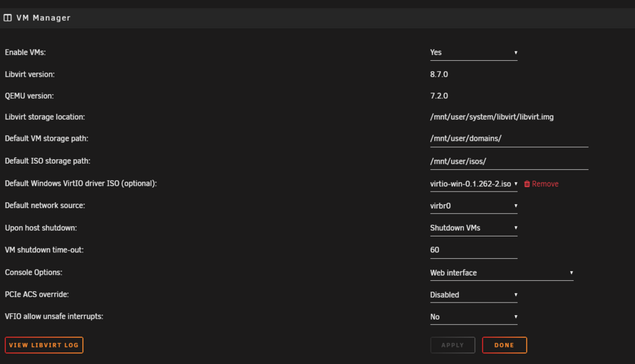The image size is (635, 364).
Task: Click the libvirt.img storage location path
Action: pos(491,117)
